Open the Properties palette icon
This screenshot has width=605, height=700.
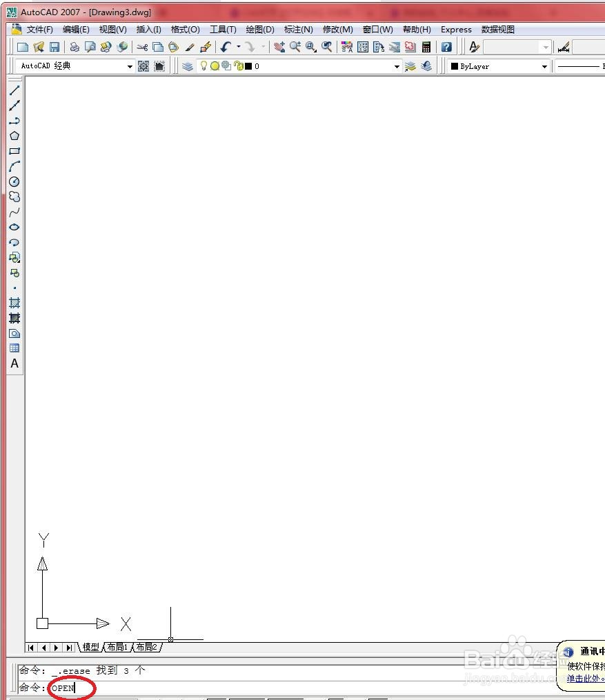coord(347,47)
